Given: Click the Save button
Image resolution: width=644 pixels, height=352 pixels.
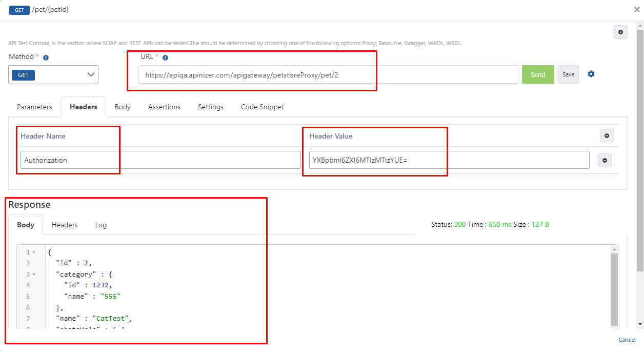Looking at the screenshot, I should pyautogui.click(x=568, y=74).
